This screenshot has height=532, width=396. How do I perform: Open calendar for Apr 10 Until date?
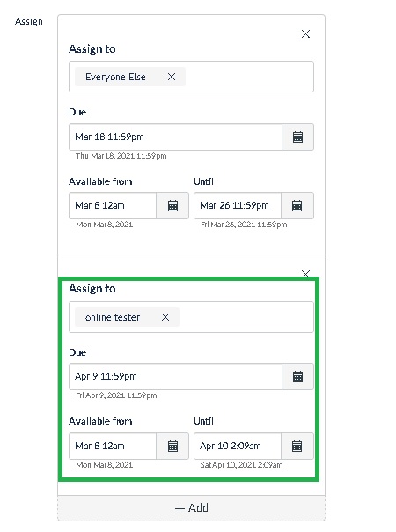point(297,446)
